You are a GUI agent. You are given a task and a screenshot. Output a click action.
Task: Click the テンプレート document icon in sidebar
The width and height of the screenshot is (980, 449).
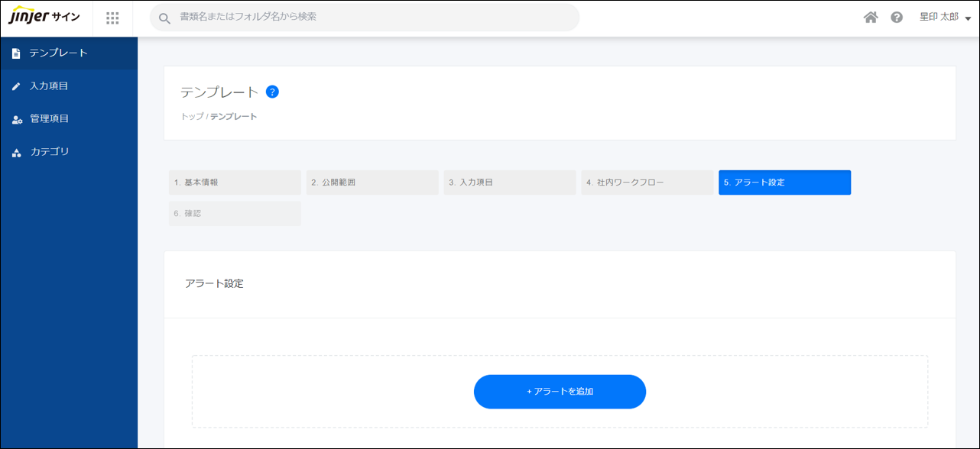(x=16, y=53)
